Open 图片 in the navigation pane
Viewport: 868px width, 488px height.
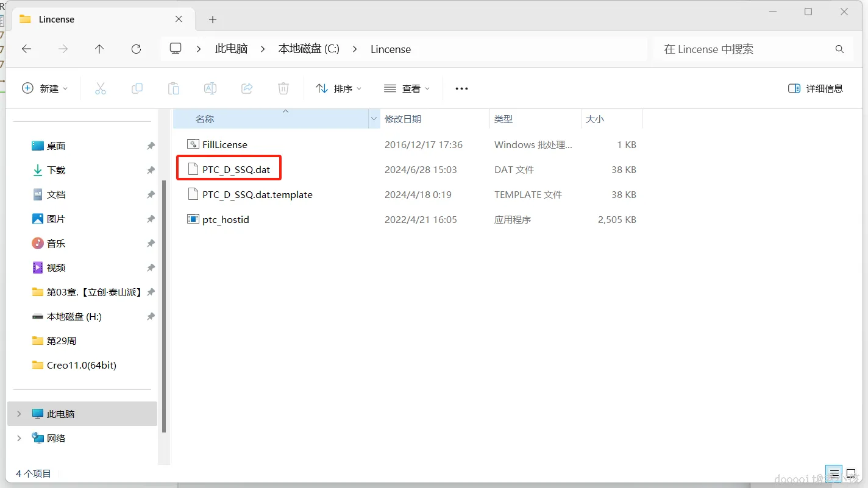click(56, 219)
